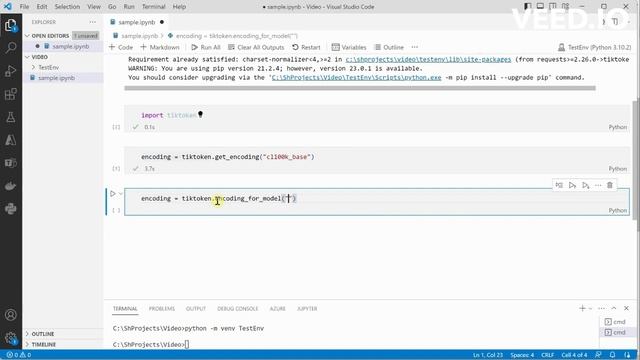Run the encoding_for_model cell

(x=113, y=193)
